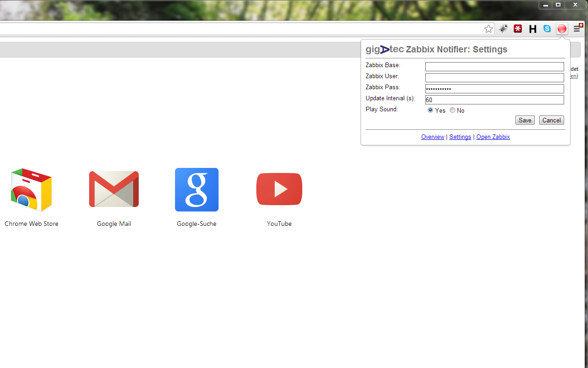Launch the Google Mail app
Viewport: 588px width, 368px height.
point(114,189)
